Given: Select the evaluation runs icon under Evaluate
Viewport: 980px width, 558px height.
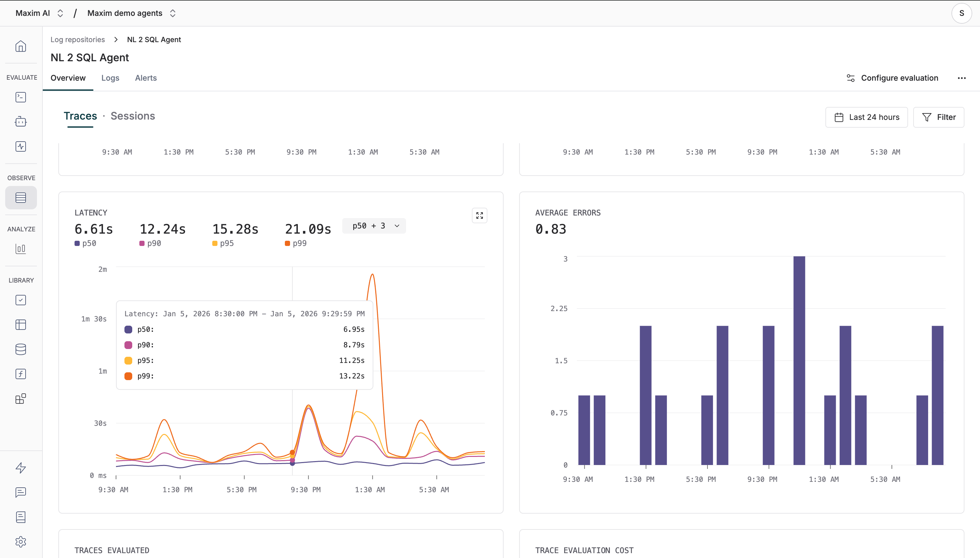Looking at the screenshot, I should (20, 146).
